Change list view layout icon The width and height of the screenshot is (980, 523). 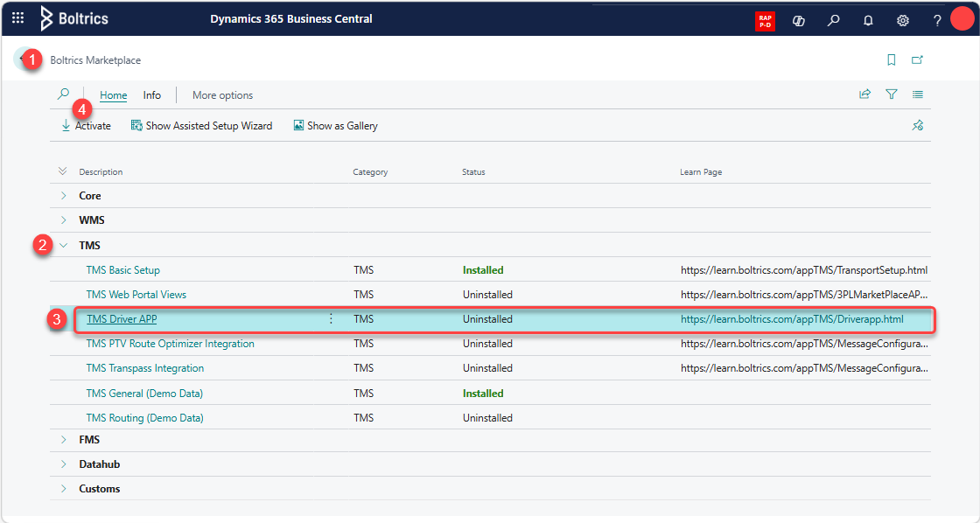coord(918,94)
